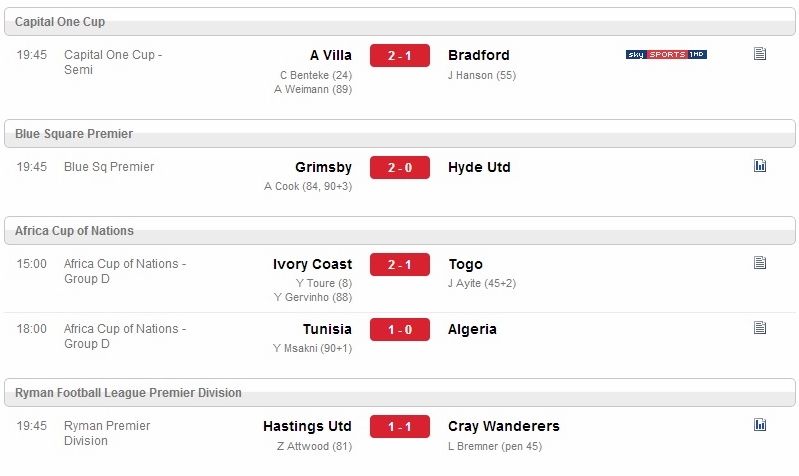Viewport: 799px width, 476px height.
Task: Select the 2-1 score for Ivory Coast v Togo
Action: coord(400,265)
